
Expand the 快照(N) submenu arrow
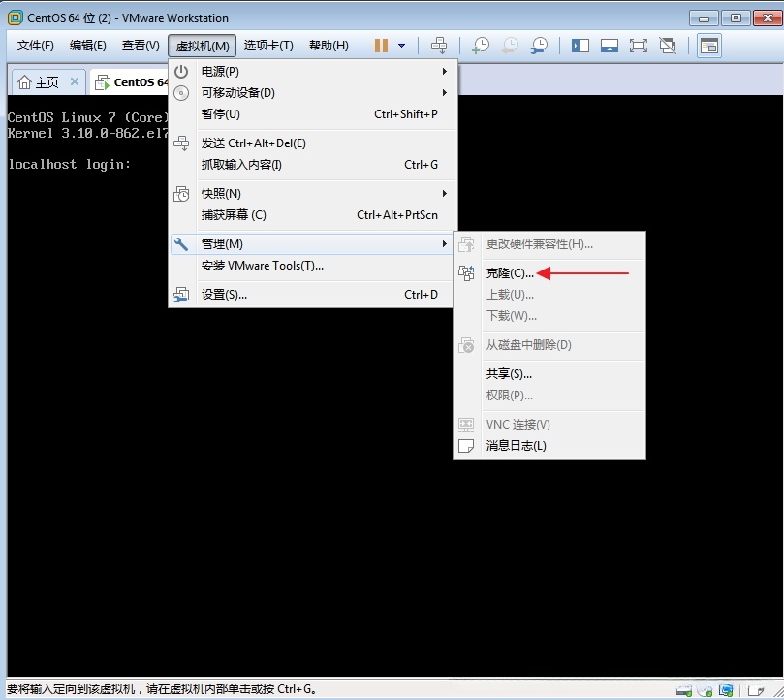[x=444, y=194]
